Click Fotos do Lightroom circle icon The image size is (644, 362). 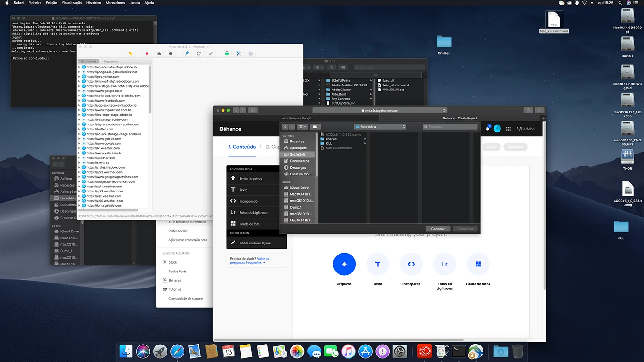pos(444,264)
